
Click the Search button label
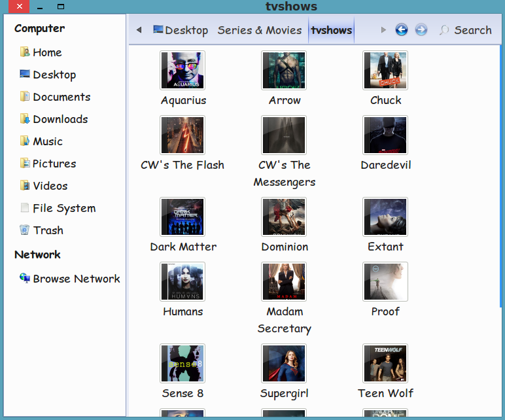tap(473, 30)
